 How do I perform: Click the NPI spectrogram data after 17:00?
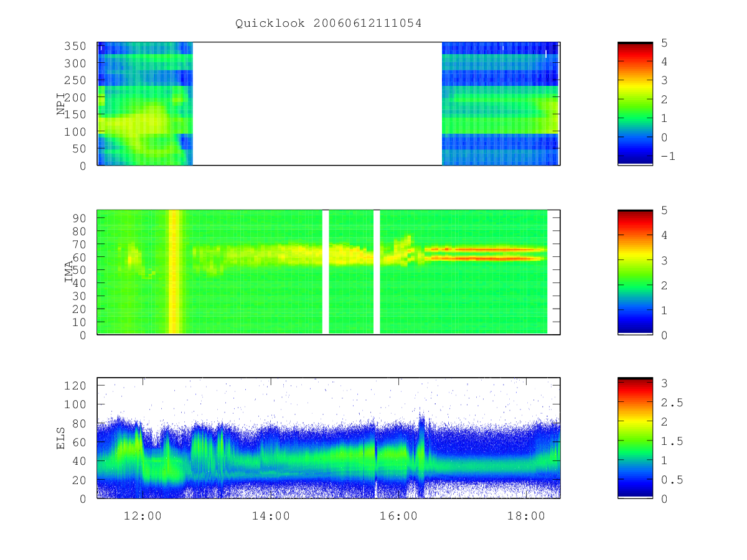pos(510,104)
